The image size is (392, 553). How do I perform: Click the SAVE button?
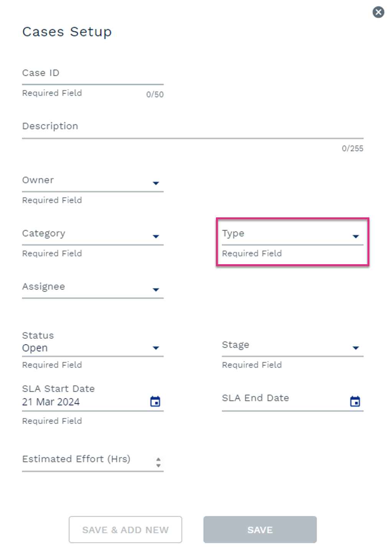tap(260, 530)
